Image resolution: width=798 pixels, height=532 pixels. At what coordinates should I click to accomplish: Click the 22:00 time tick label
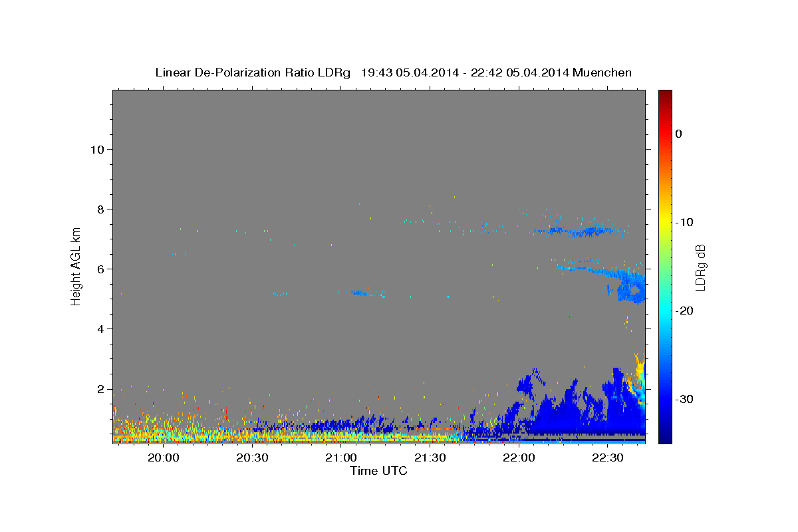(x=519, y=458)
